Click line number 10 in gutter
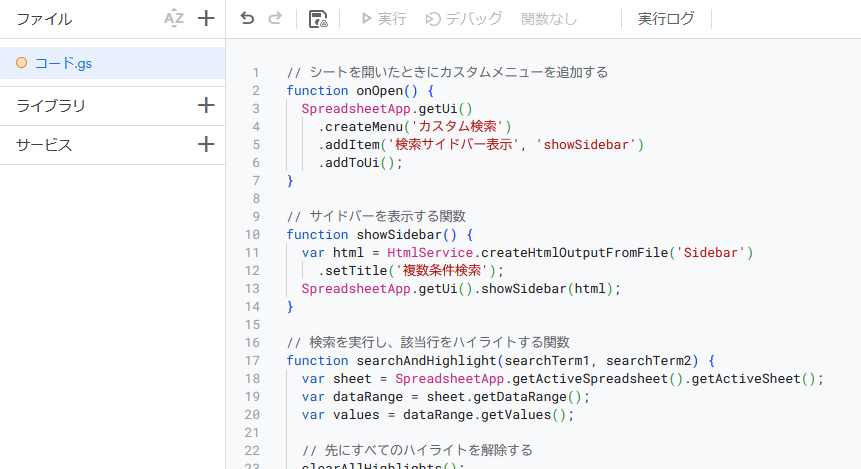 coord(252,234)
